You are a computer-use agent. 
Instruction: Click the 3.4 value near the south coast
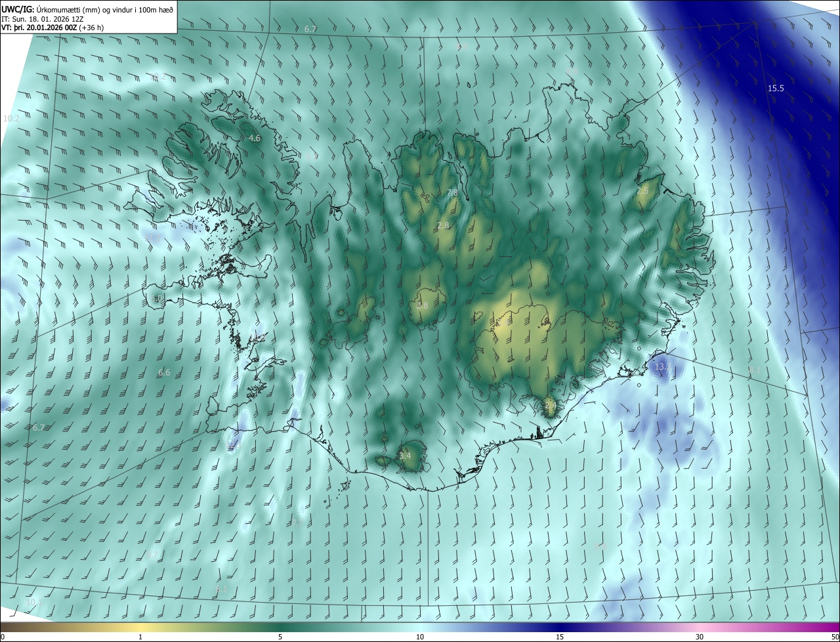click(405, 456)
